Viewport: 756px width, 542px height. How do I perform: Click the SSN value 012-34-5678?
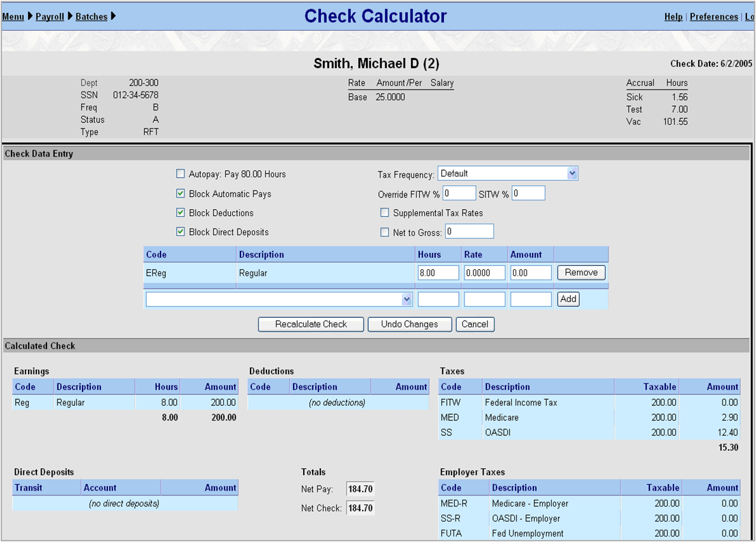(135, 95)
